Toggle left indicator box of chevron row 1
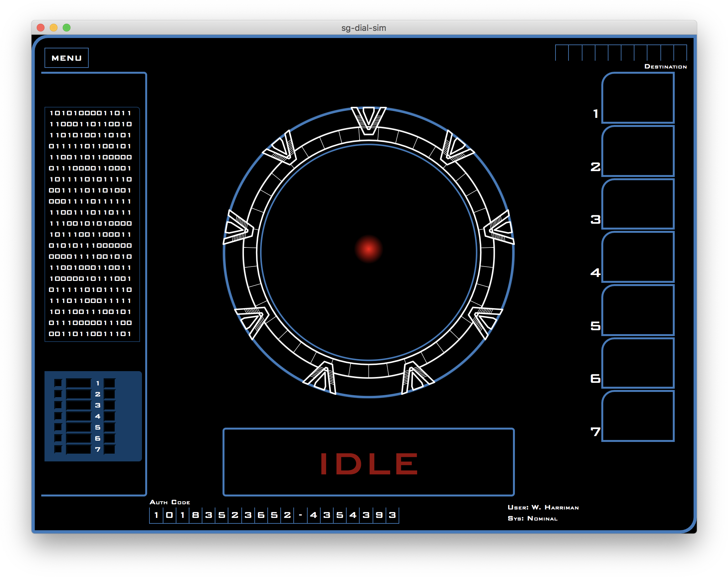This screenshot has height=577, width=728. [x=58, y=383]
